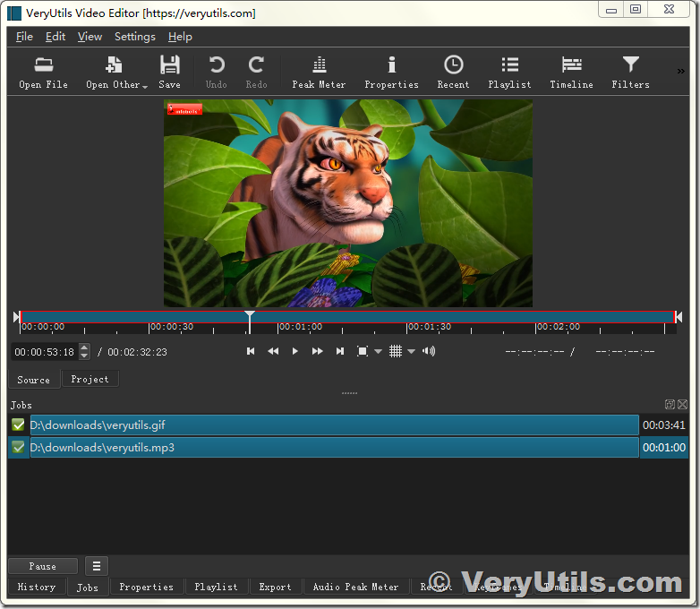Screen dimensions: 700x609
Task: Open the Playlist toolbar icon
Action: pyautogui.click(x=509, y=73)
